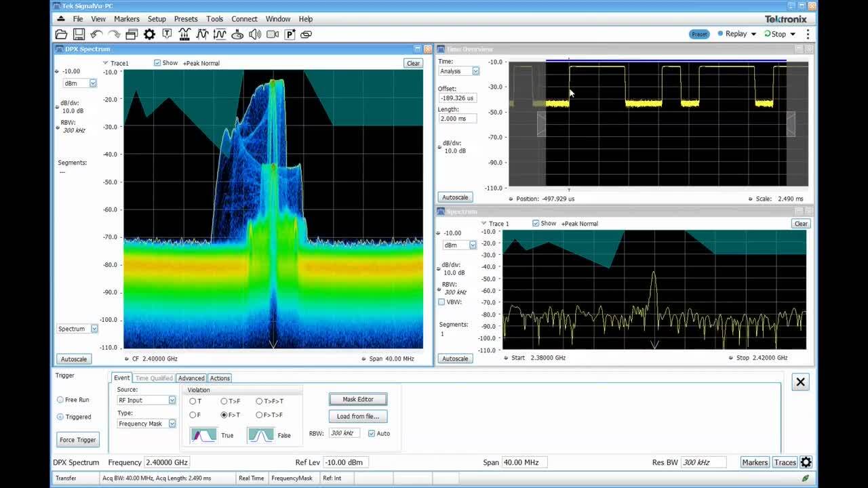Screen dimensions: 868x488
Task: Select the T>F>T violation radio button
Action: click(260, 401)
